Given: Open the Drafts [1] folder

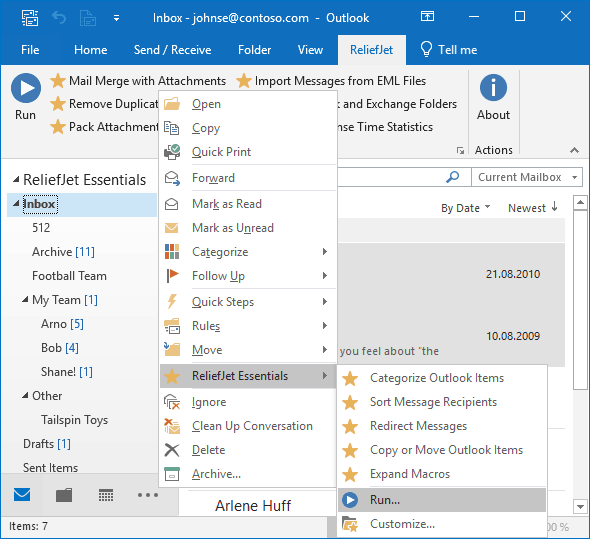Looking at the screenshot, I should coord(47,444).
